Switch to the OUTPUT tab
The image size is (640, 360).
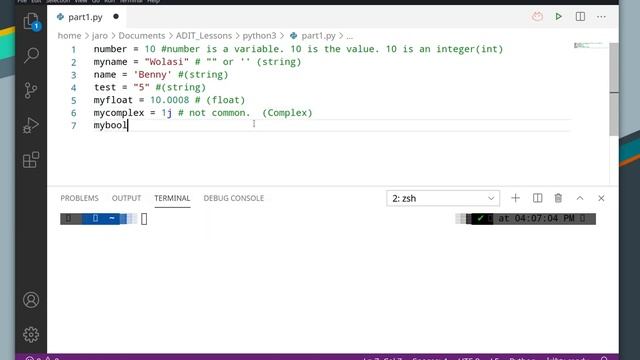click(127, 198)
